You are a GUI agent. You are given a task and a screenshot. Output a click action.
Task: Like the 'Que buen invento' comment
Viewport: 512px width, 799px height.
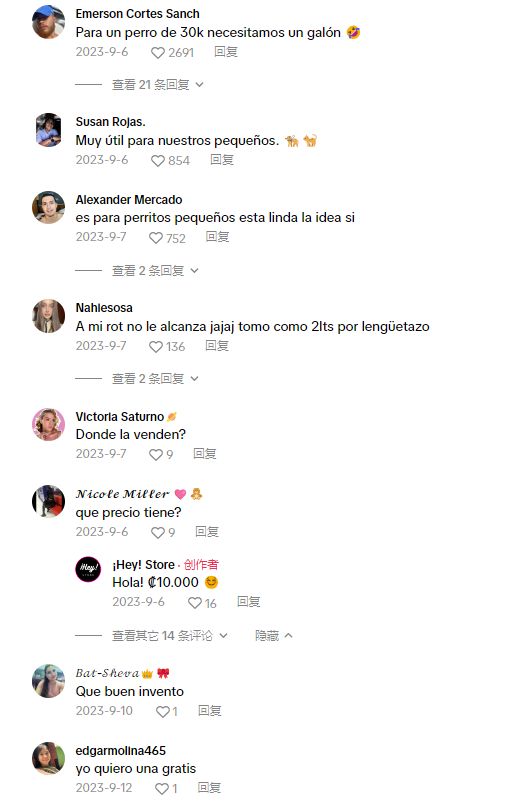point(163,711)
